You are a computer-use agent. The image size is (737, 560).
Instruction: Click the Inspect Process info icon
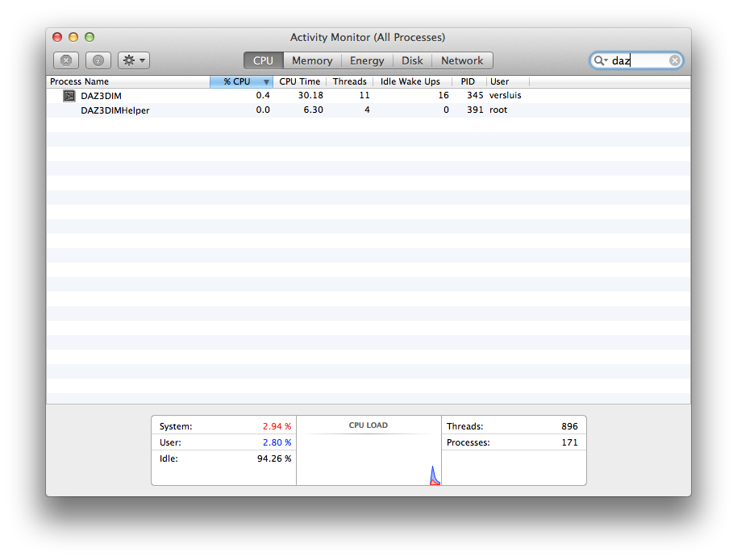coord(98,60)
